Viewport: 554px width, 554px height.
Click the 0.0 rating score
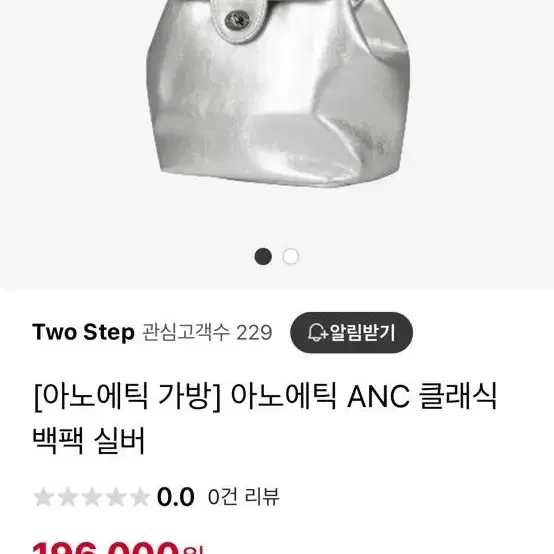(176, 497)
